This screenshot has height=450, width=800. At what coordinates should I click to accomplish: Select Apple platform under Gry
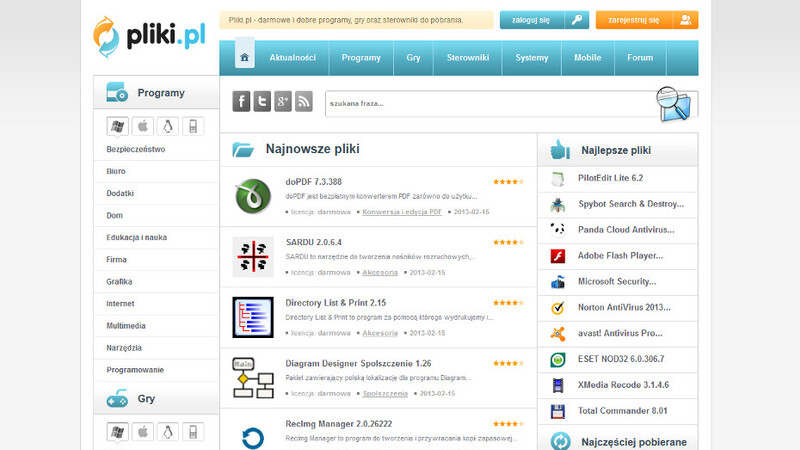click(143, 432)
